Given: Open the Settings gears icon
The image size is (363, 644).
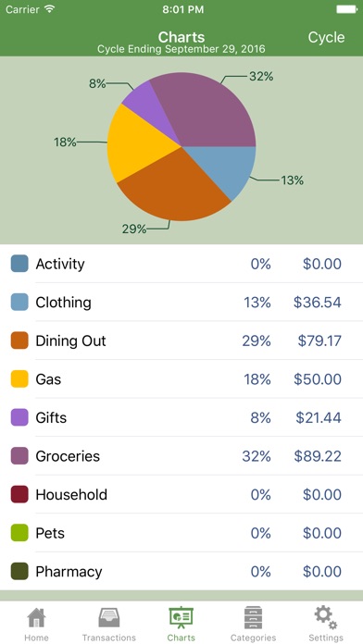Looking at the screenshot, I should 326,617.
